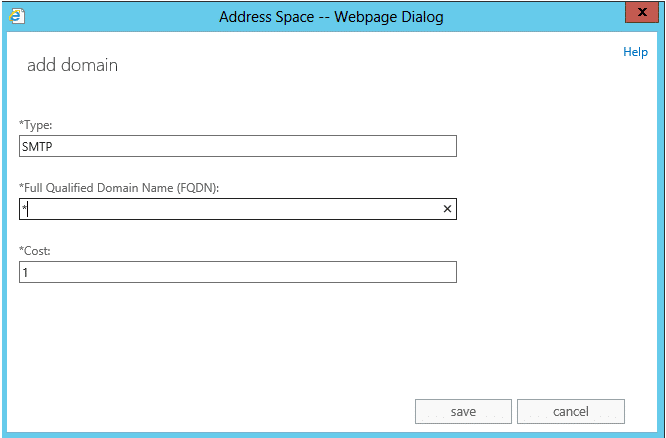
Task: Click the 'Address Space -- Webpage Dialog' title text
Action: coord(331,16)
